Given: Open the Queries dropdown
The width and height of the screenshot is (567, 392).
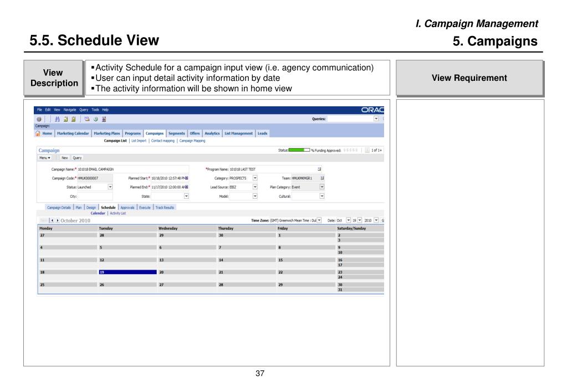Looking at the screenshot, I should click(376, 119).
